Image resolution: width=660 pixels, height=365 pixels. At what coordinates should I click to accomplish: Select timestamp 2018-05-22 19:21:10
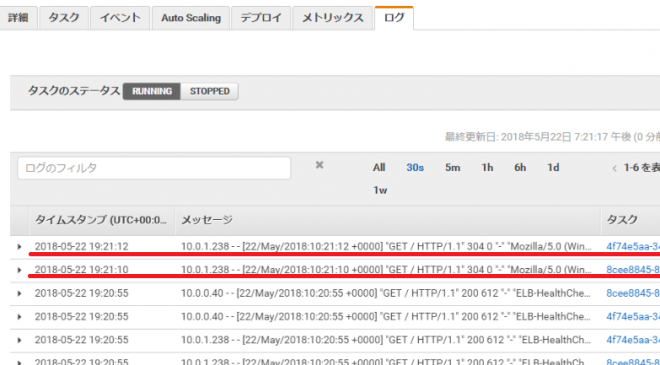pyautogui.click(x=81, y=269)
